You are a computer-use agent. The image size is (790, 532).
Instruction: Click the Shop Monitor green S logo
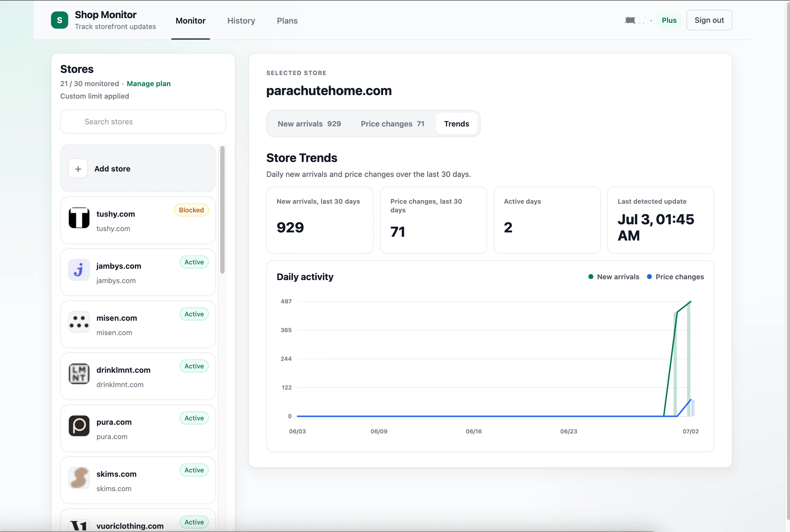(59, 20)
